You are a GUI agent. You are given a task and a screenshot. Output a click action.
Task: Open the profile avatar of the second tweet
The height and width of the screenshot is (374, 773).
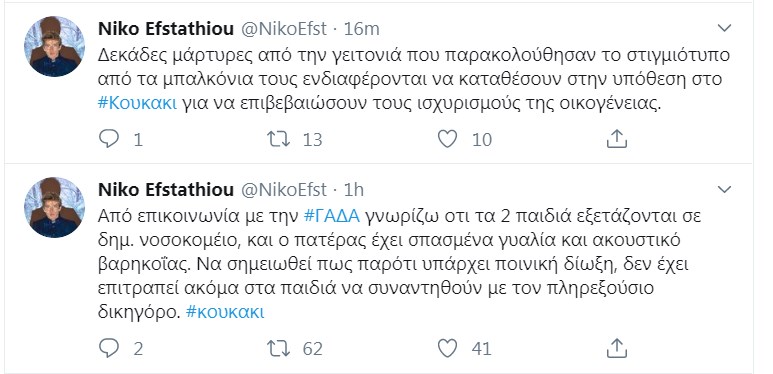pyautogui.click(x=54, y=207)
